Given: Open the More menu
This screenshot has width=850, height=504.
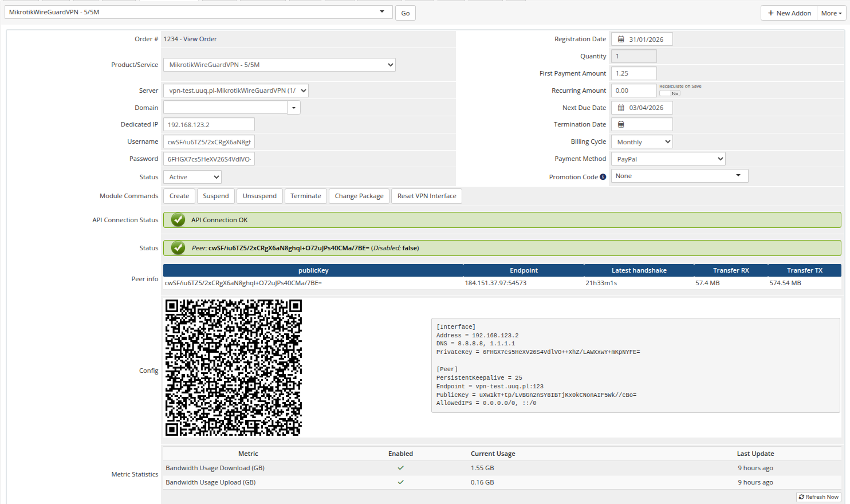Looking at the screenshot, I should pos(831,13).
